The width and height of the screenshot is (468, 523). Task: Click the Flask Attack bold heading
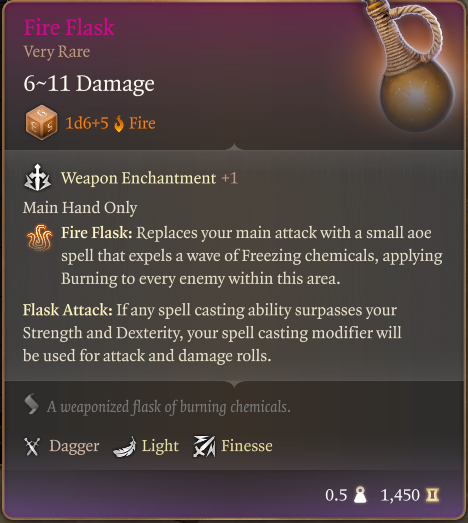(x=68, y=310)
